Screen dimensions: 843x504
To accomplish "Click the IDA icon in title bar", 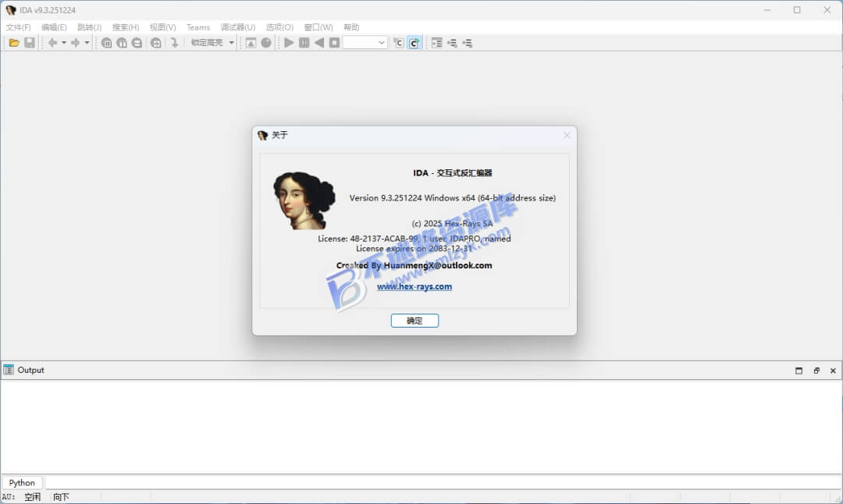I will point(11,10).
